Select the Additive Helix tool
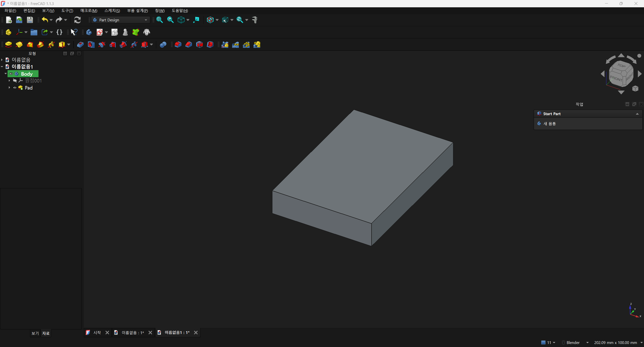The image size is (644, 347). [51, 45]
